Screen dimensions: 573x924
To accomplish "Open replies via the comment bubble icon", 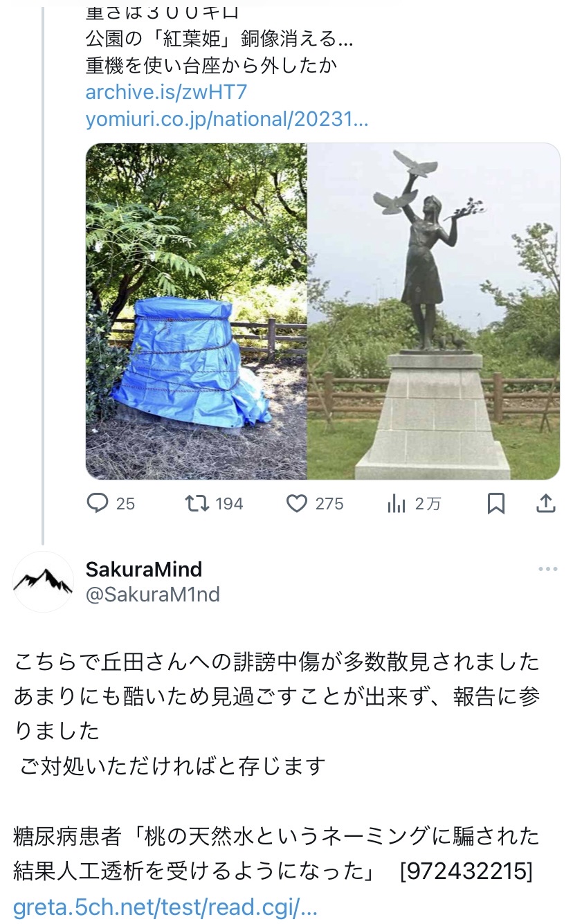I will coord(98,503).
